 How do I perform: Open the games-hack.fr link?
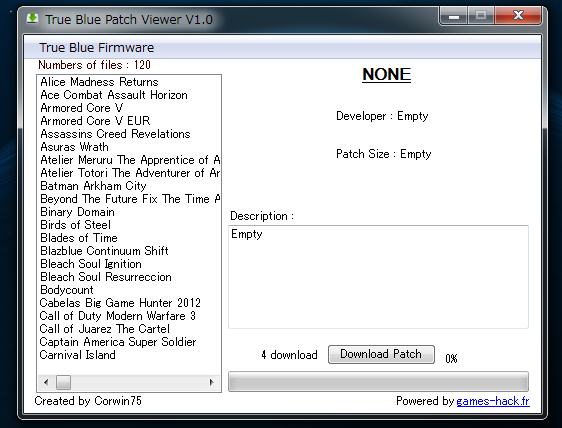pos(493,401)
